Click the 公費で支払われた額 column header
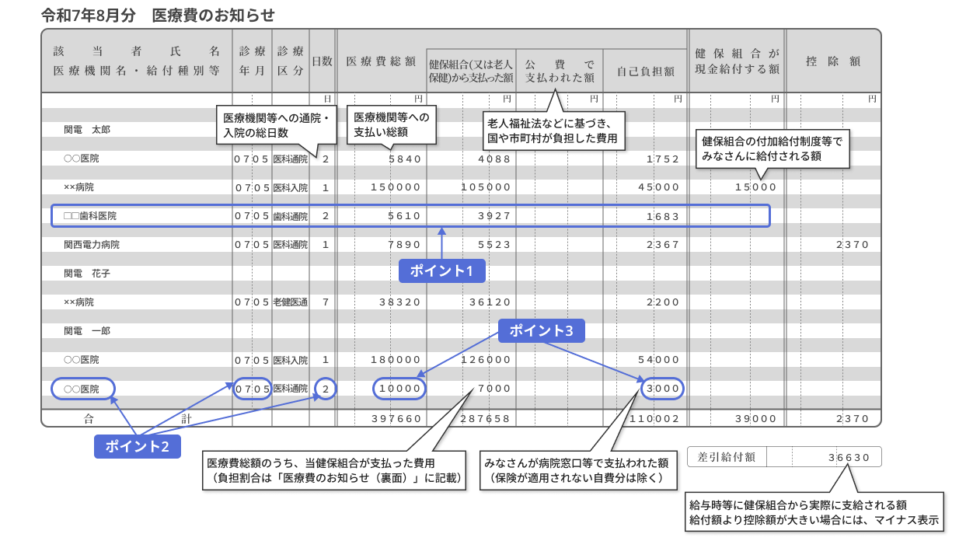The height and width of the screenshot is (541, 980). click(x=559, y=71)
